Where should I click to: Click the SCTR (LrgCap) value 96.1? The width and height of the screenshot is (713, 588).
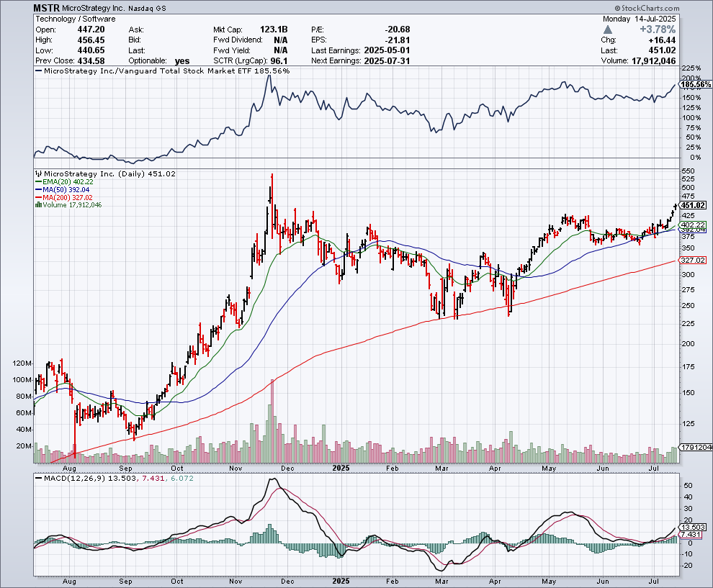tap(279, 61)
